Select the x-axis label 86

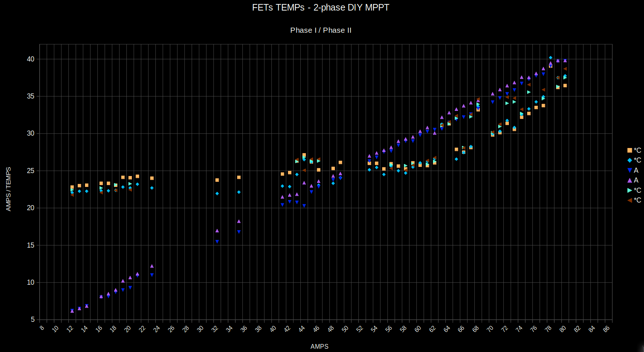coord(607,329)
